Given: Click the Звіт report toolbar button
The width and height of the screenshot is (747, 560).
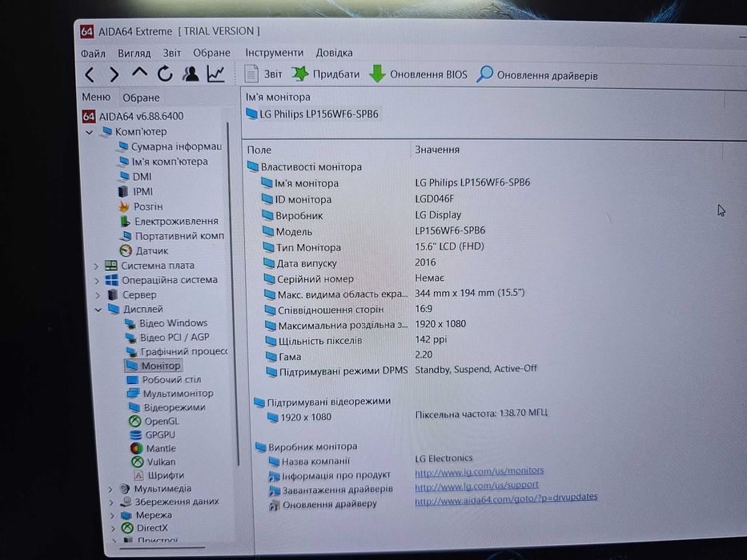Looking at the screenshot, I should [x=263, y=74].
